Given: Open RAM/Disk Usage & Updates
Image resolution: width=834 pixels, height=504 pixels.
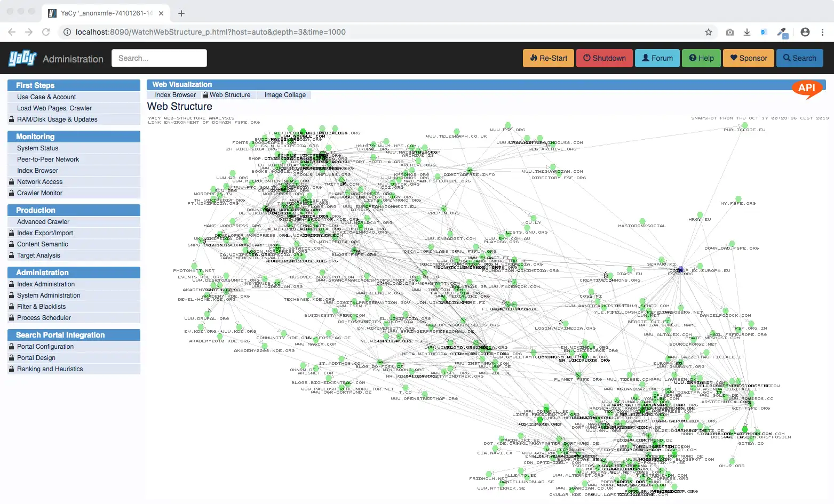Looking at the screenshot, I should point(74,119).
